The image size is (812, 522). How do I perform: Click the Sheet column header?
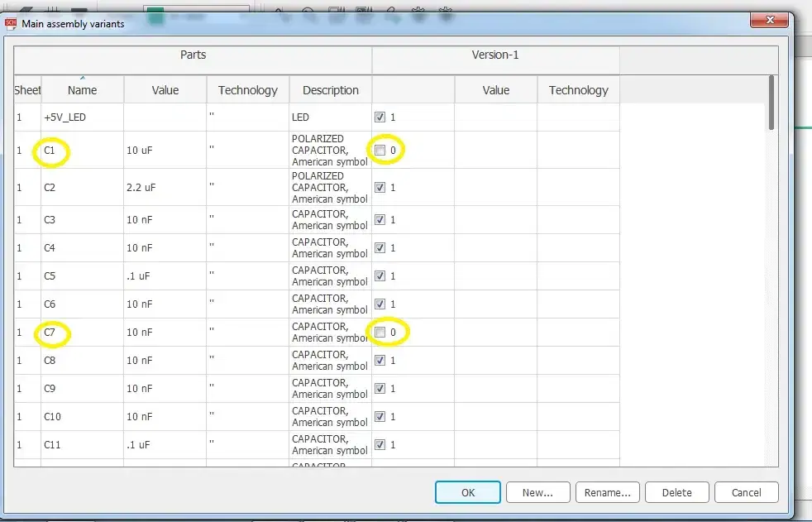[x=27, y=90]
